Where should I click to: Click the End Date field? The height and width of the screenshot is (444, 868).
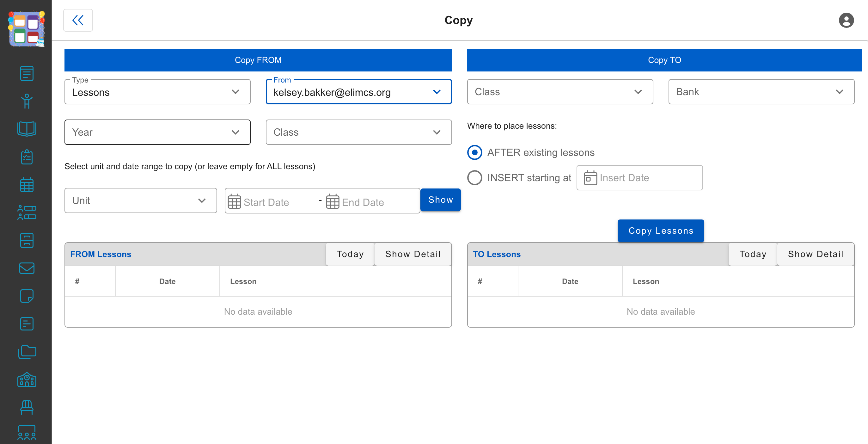[x=371, y=202]
